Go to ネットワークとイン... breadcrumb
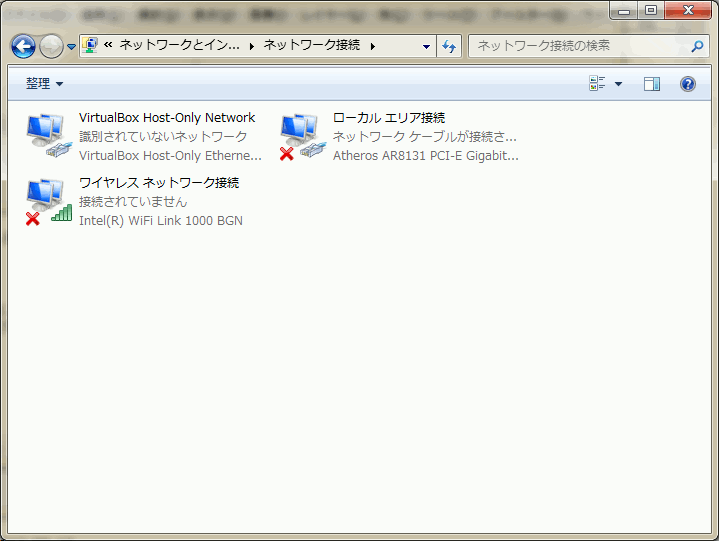 click(179, 46)
